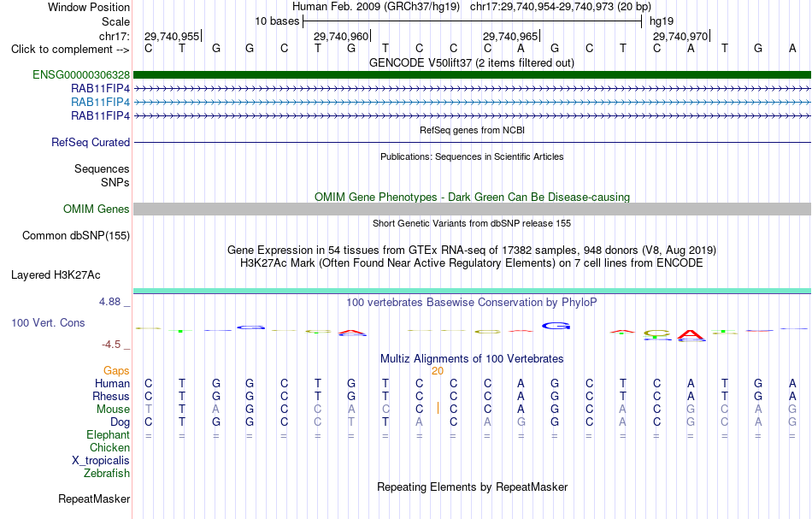Viewport: 812px width, 519px height.
Task: Click the Zebrafish species label
Action: tap(107, 474)
